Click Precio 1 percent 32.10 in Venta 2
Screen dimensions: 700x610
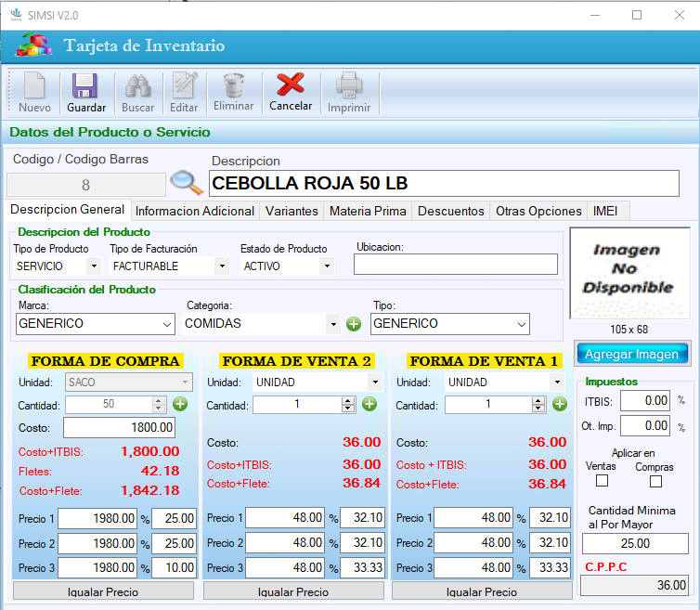tap(362, 517)
